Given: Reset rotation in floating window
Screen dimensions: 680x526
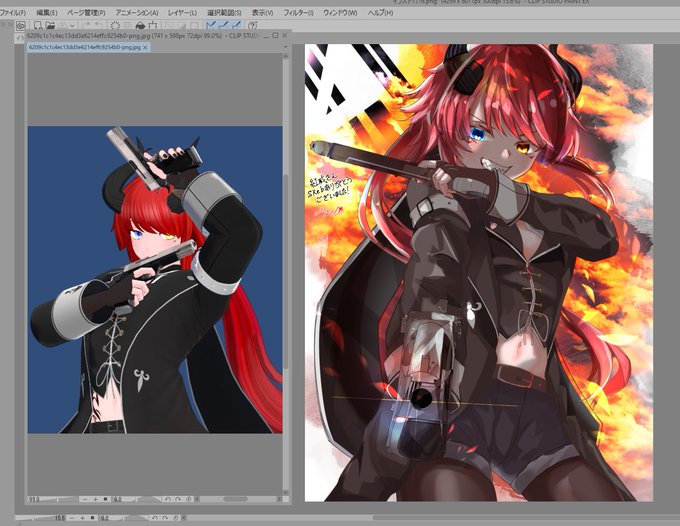Looking at the screenshot, I should tap(189, 500).
